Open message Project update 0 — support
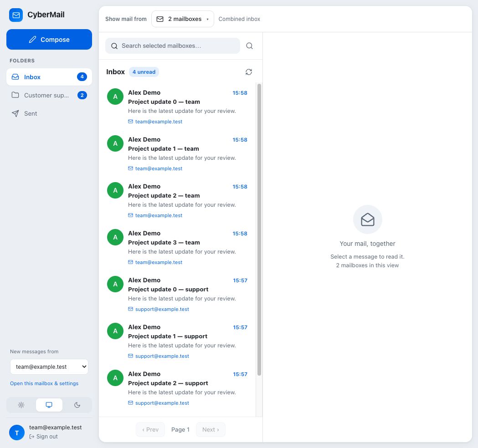Screen dimensions: 478x448 click(177, 294)
